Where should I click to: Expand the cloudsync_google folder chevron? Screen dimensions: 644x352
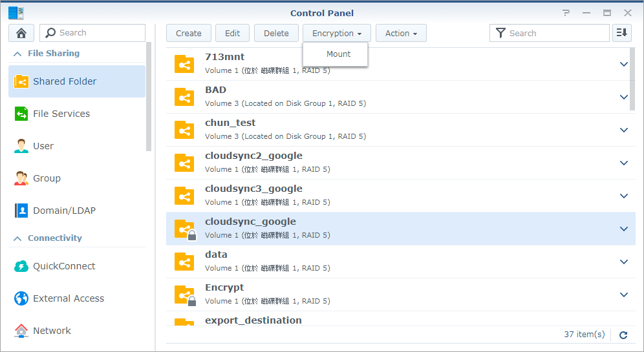coord(624,229)
